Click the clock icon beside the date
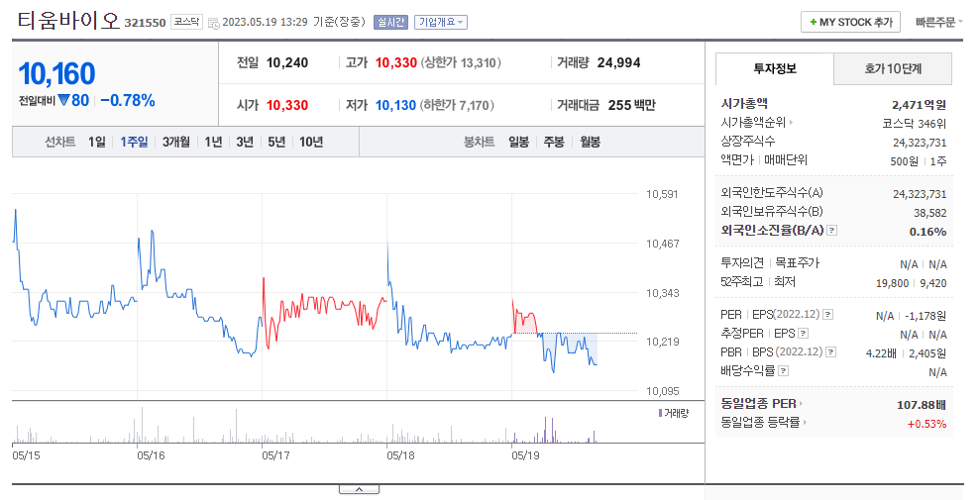This screenshot has height=500, width=980. [214, 23]
